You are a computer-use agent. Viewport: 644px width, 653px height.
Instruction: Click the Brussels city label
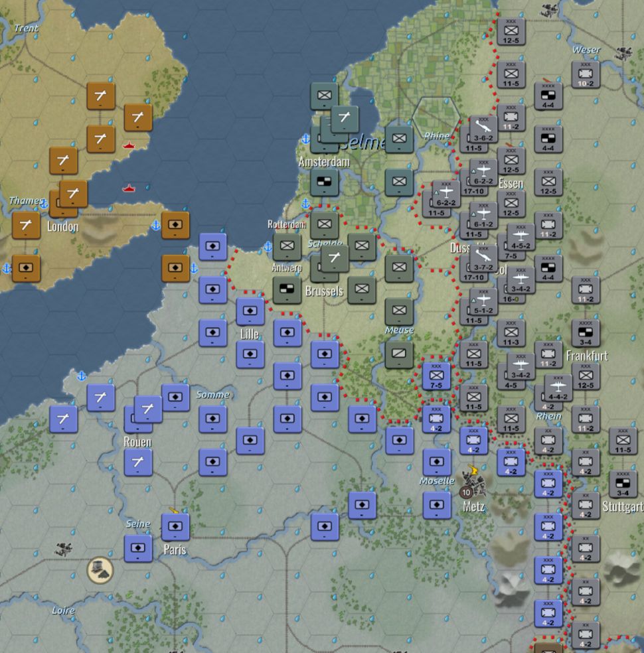324,291
